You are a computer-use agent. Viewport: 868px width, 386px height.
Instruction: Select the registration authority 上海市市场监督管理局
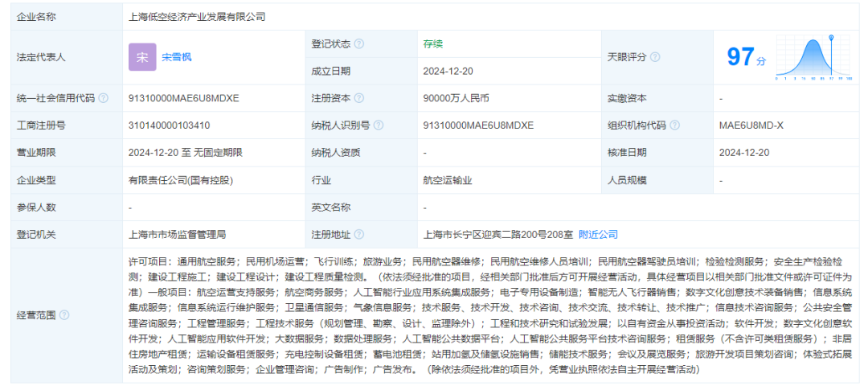point(177,235)
